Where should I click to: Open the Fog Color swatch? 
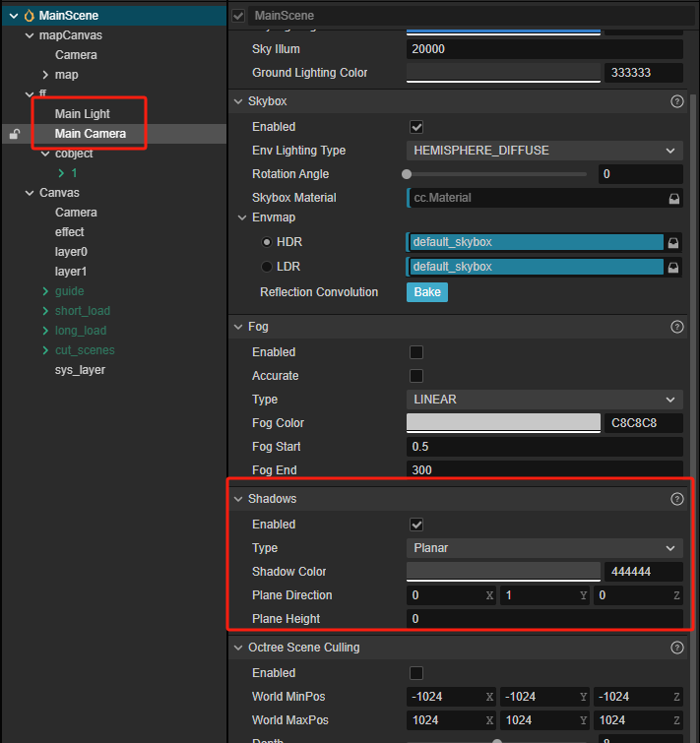(x=503, y=423)
